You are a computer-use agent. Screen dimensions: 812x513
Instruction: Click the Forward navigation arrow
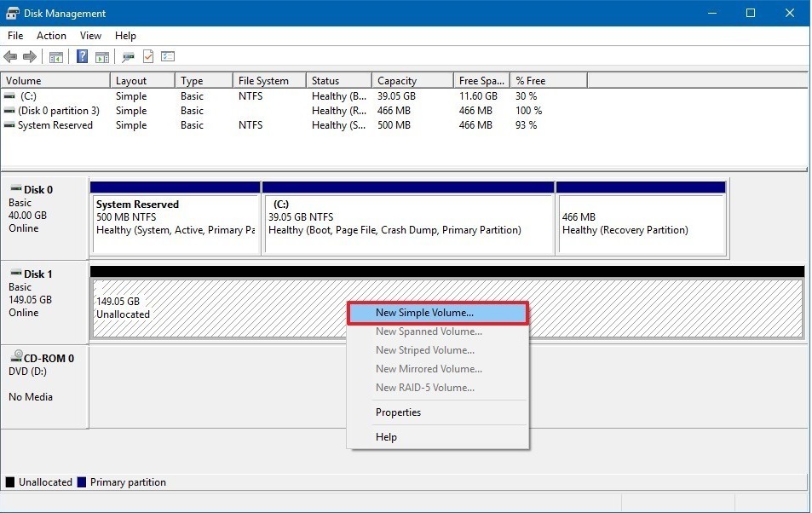coord(28,56)
